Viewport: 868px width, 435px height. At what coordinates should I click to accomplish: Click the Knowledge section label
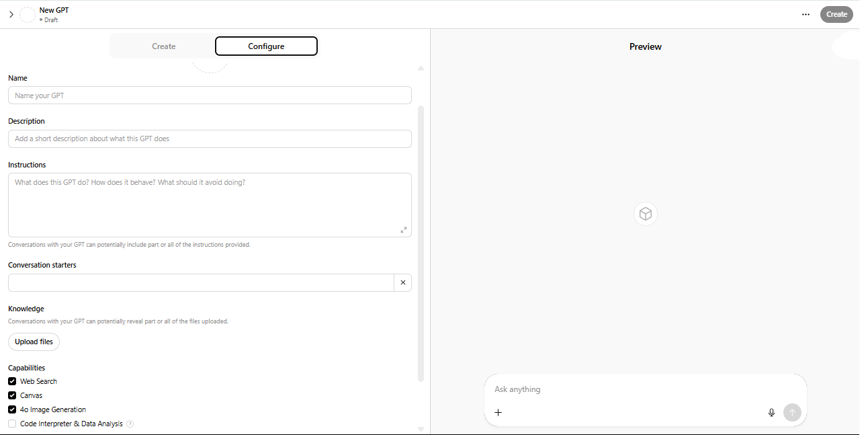coord(26,309)
